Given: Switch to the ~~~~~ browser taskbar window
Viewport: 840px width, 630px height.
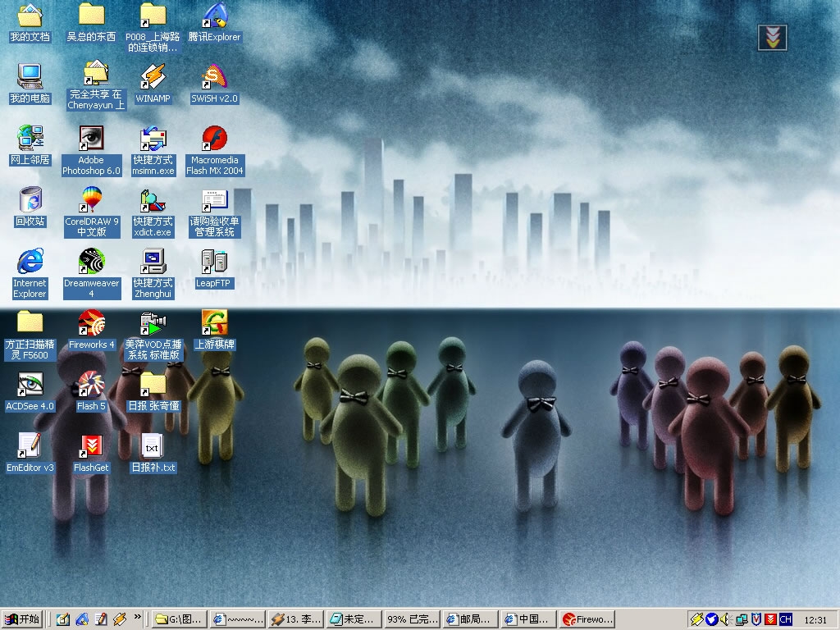Looking at the screenshot, I should [x=237, y=619].
